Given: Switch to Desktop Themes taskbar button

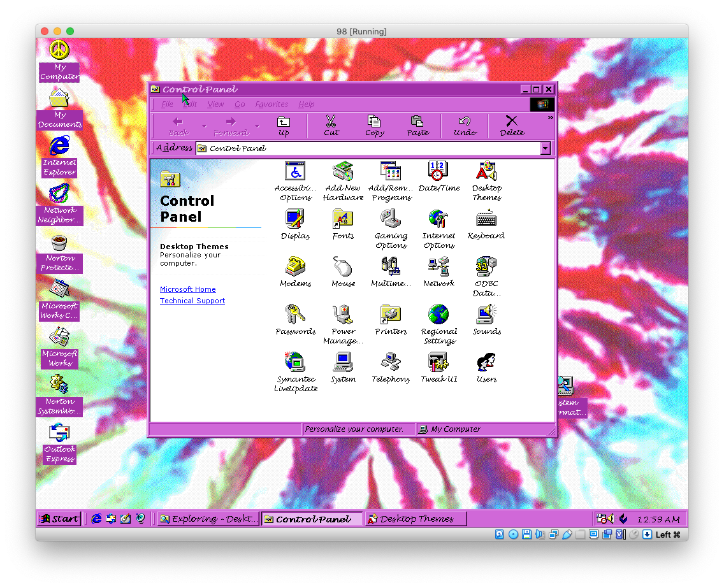Looking at the screenshot, I should pyautogui.click(x=416, y=519).
